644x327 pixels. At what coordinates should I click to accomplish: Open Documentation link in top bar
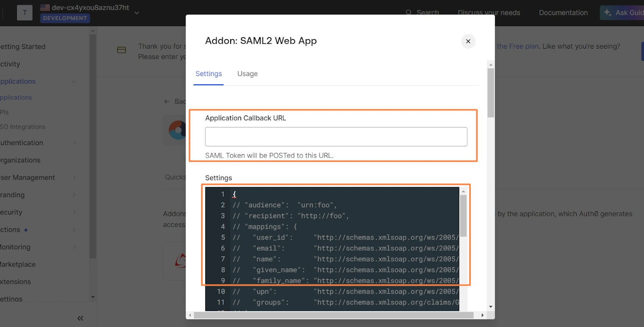pyautogui.click(x=563, y=12)
